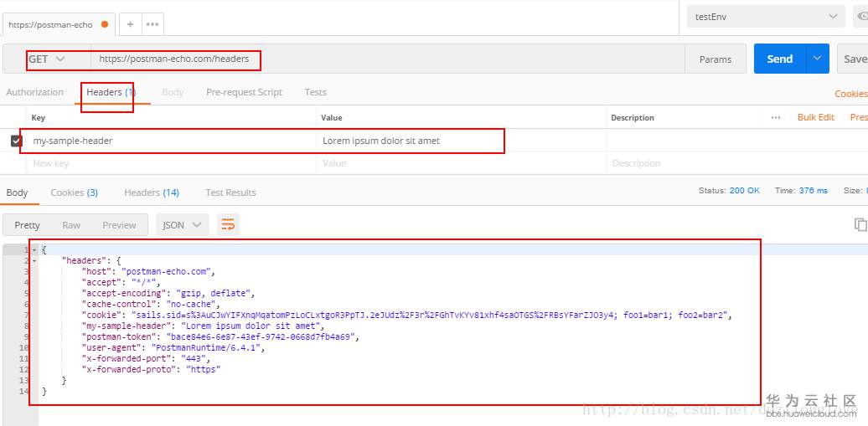Click the Key column header
Screen dimensions: 868x426
39,117
